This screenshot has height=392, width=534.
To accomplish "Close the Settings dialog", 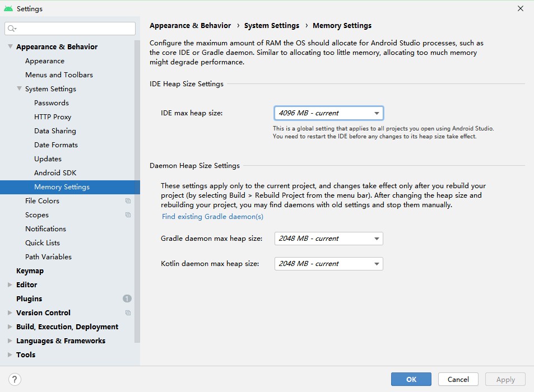I will click(x=521, y=8).
